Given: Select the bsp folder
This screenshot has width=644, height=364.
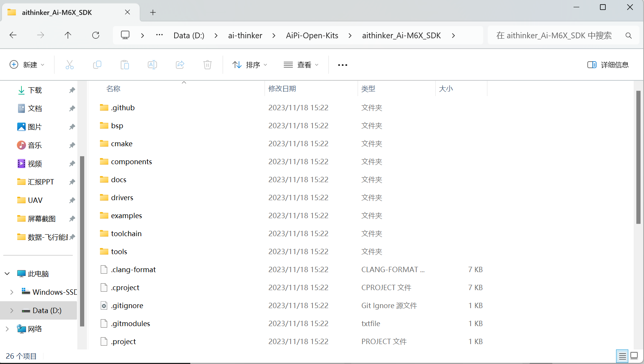Looking at the screenshot, I should coord(117,126).
